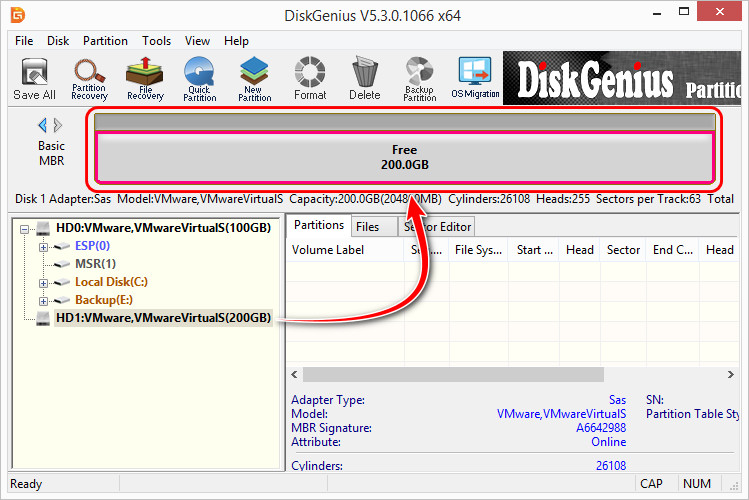Click the horizontal scrollbar thumb
The image size is (749, 500).
point(453,374)
